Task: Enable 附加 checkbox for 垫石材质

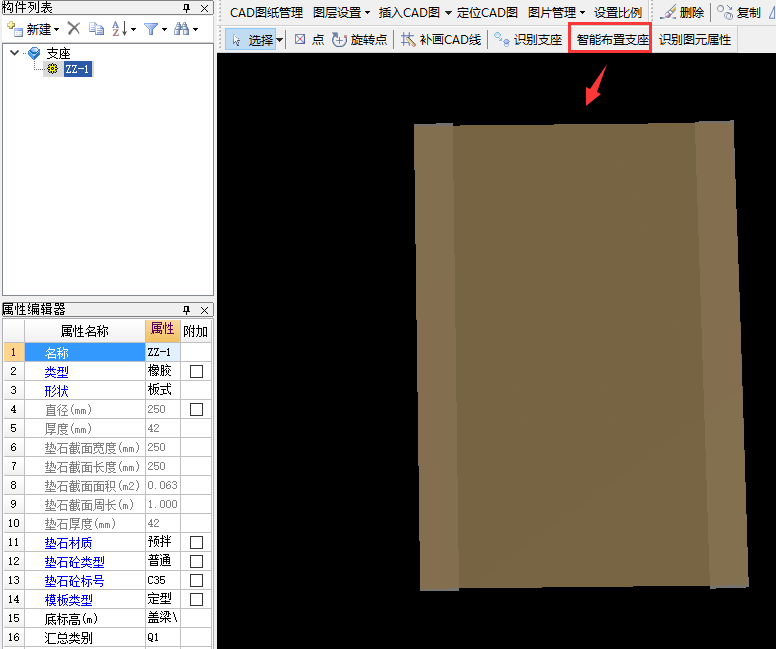Action: click(x=196, y=542)
